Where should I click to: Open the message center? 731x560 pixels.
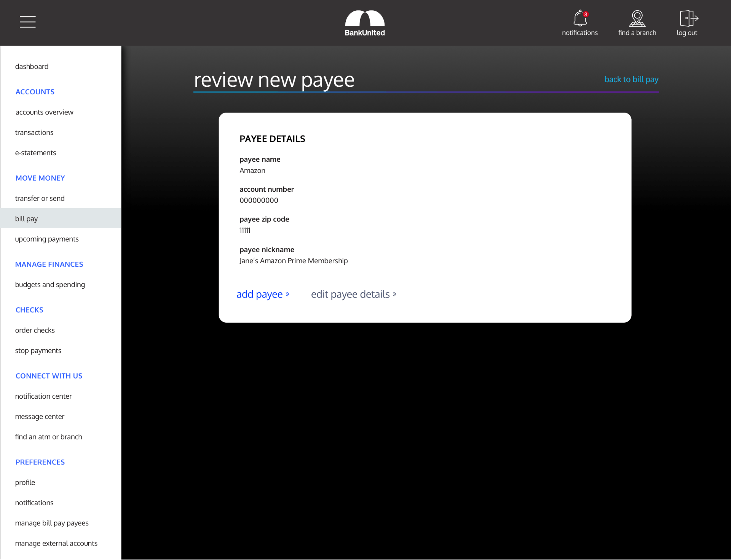pyautogui.click(x=40, y=417)
